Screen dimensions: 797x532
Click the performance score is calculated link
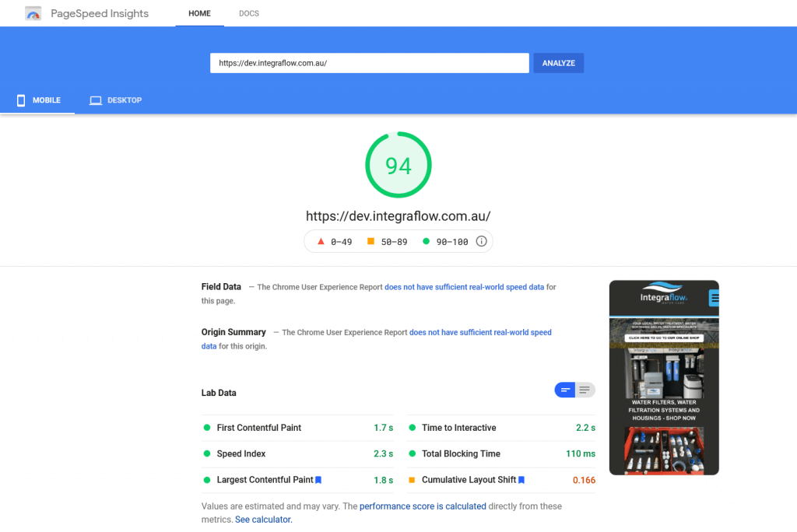pyautogui.click(x=423, y=506)
